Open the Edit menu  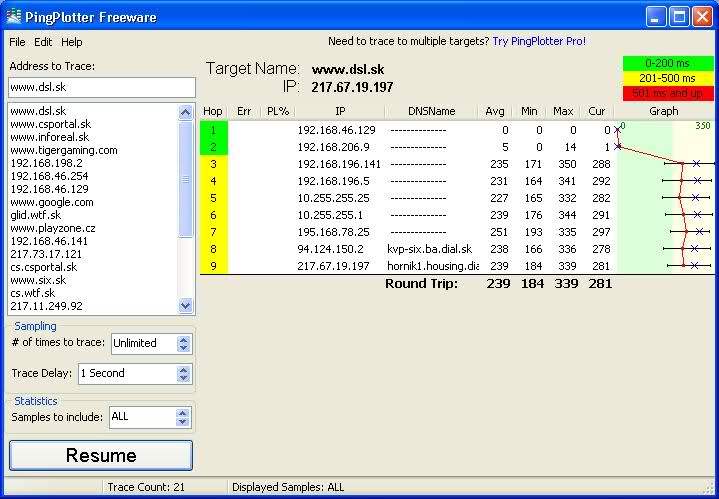pos(43,42)
